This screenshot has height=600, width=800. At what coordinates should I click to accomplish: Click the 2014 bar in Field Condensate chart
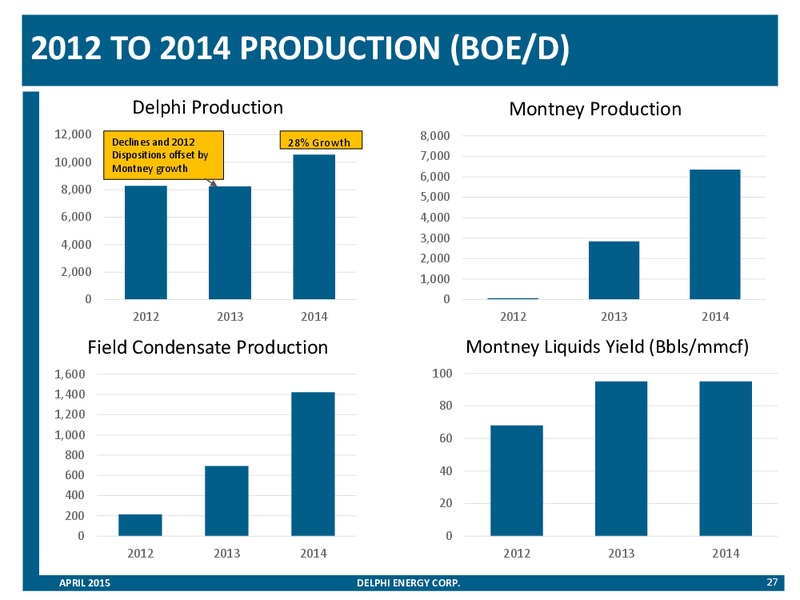click(313, 464)
